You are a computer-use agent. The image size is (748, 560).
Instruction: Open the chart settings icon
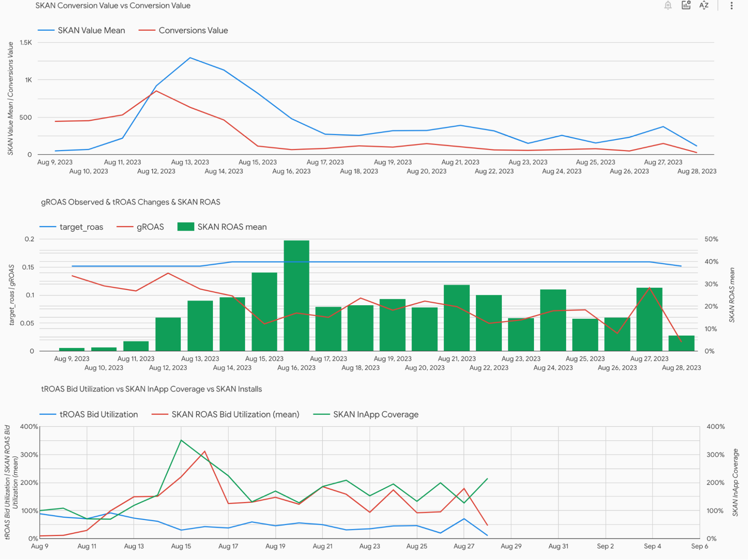point(686,5)
